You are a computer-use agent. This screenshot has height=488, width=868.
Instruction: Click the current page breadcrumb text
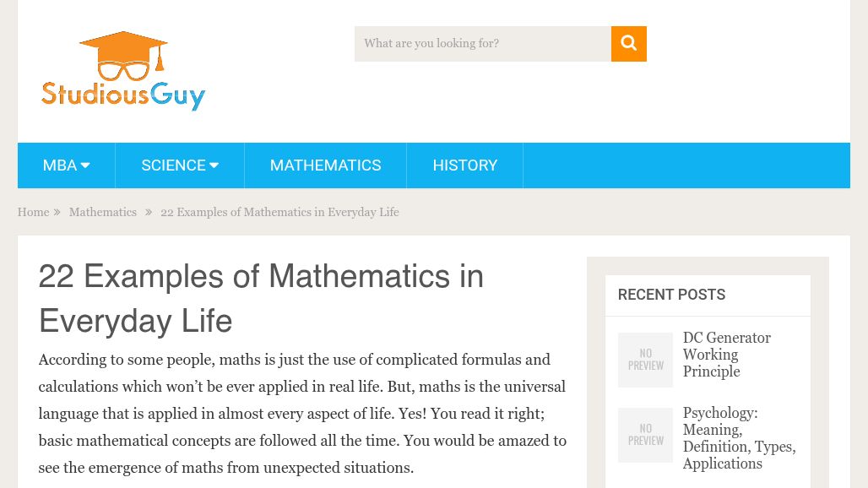[279, 212]
